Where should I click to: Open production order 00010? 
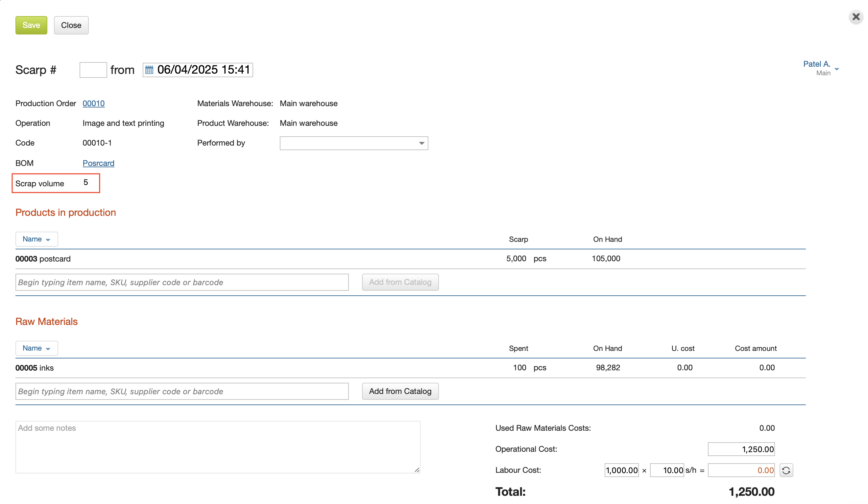(x=93, y=103)
